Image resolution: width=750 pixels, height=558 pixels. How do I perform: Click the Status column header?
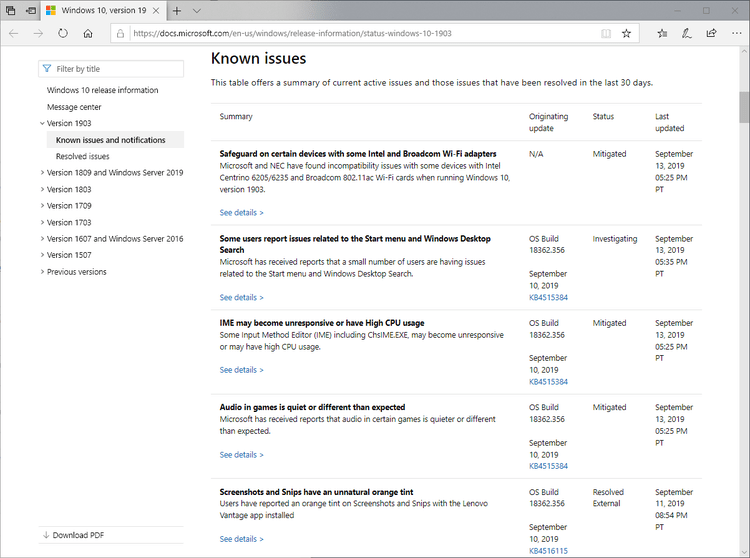point(603,117)
